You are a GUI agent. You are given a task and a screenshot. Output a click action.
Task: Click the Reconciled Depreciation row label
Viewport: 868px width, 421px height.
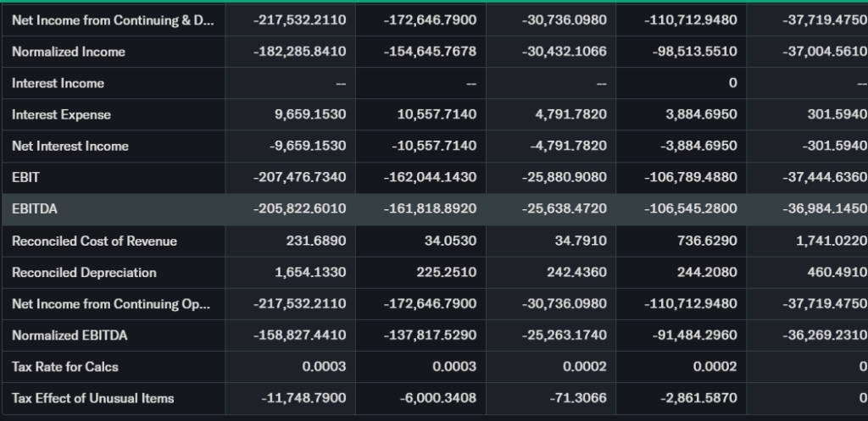coord(84,273)
